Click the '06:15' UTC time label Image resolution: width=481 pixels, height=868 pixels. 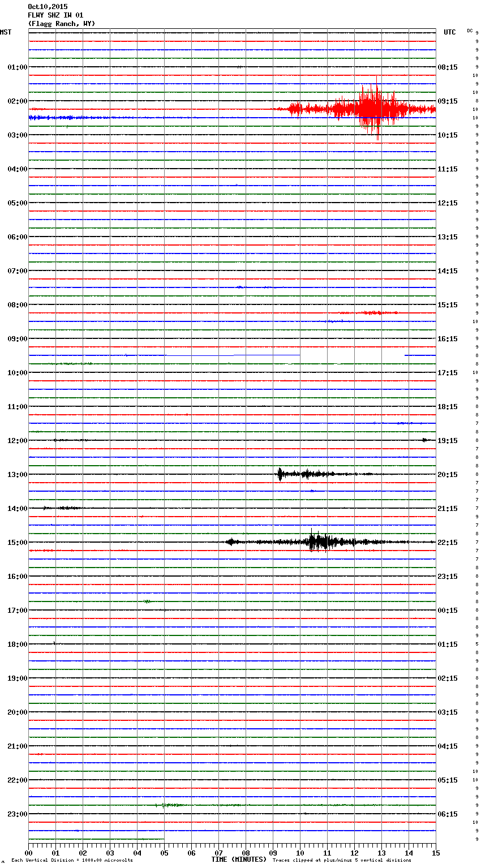(x=448, y=814)
